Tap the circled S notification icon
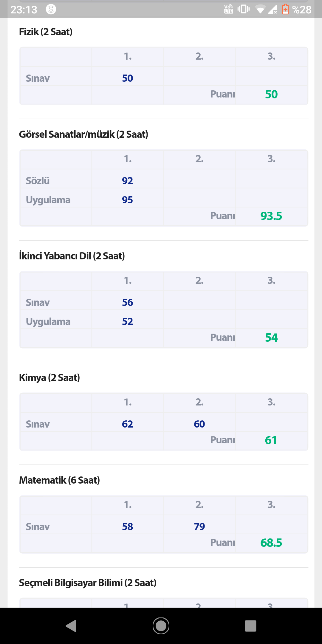The width and height of the screenshot is (322, 644). [51, 9]
